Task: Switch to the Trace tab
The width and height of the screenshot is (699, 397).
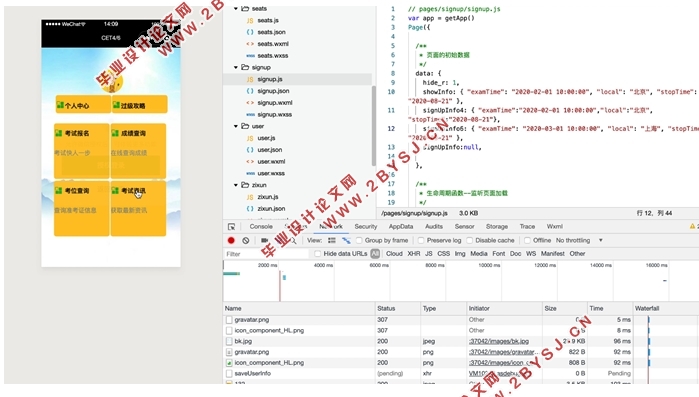Action: pos(527,226)
